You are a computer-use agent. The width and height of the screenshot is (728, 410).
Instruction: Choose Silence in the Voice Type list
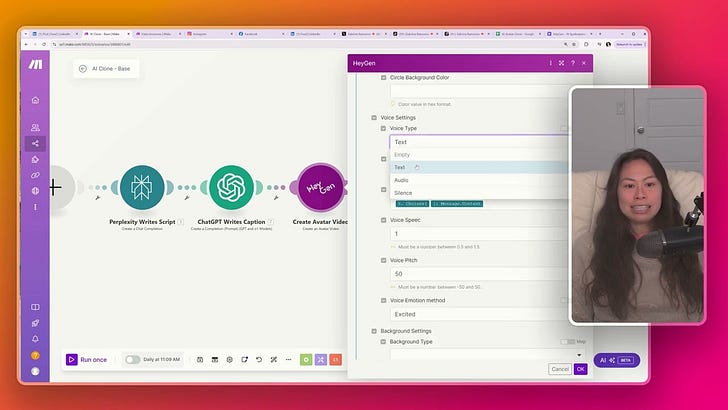coord(479,193)
